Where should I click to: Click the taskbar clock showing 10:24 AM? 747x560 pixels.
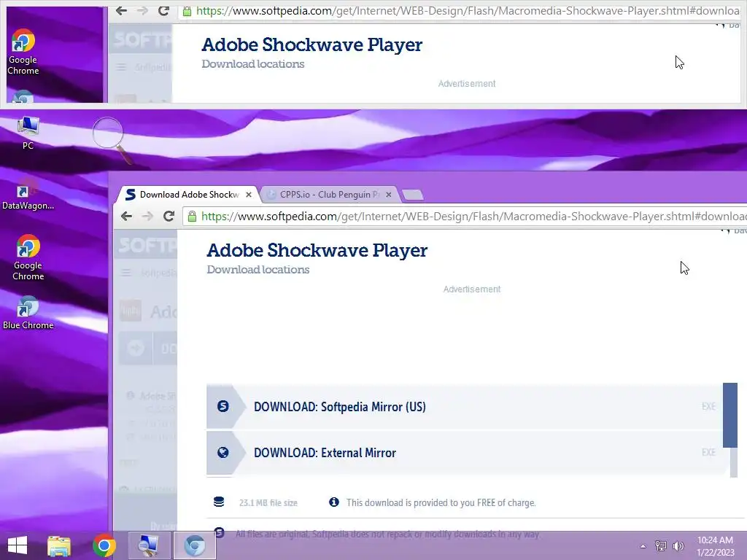point(715,545)
